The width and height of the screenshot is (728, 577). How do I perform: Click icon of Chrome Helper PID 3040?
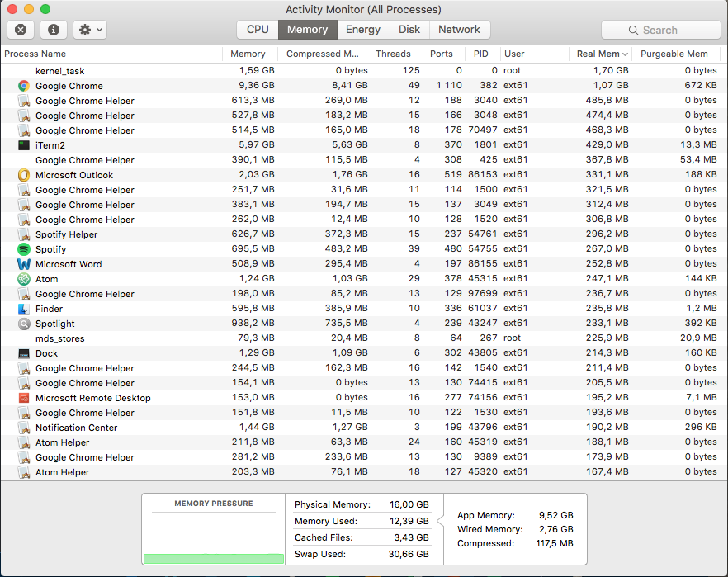click(24, 101)
